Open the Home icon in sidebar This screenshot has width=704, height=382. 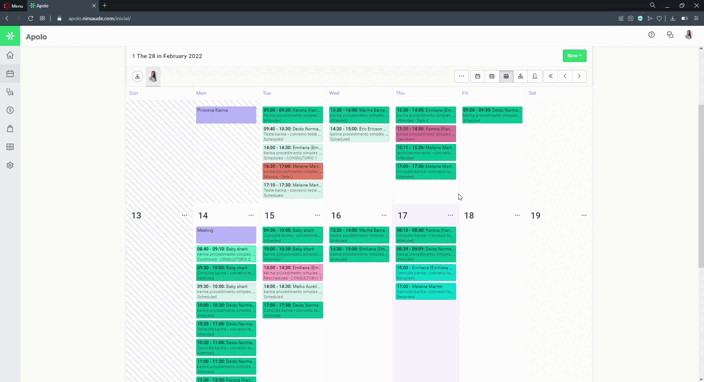tap(10, 55)
